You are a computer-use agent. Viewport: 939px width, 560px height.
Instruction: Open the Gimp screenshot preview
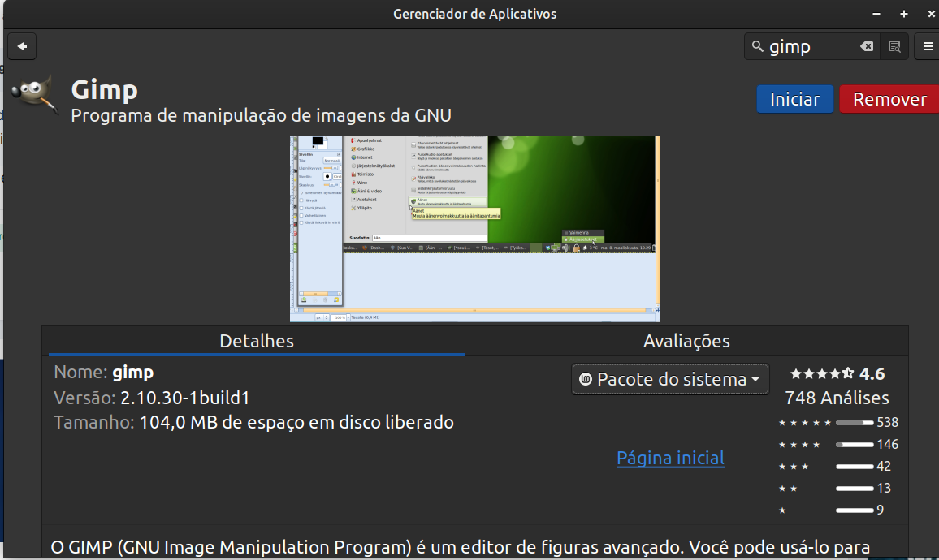point(475,229)
